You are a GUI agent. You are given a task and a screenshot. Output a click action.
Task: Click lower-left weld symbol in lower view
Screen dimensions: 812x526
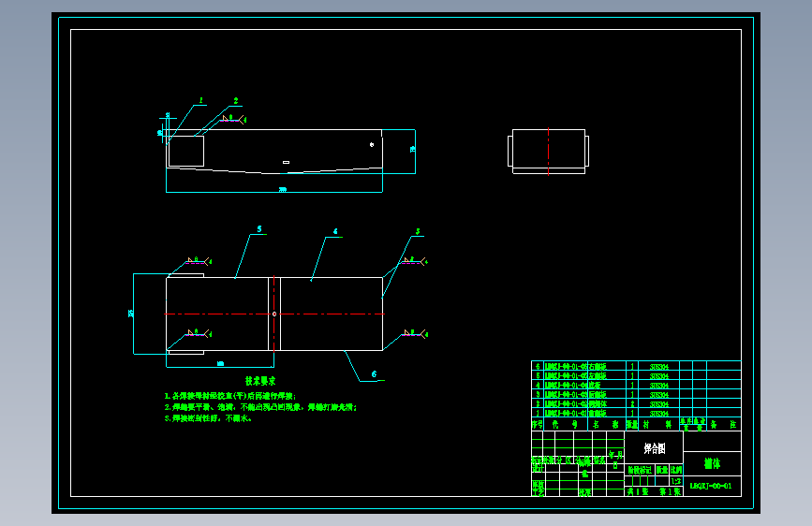click(199, 333)
